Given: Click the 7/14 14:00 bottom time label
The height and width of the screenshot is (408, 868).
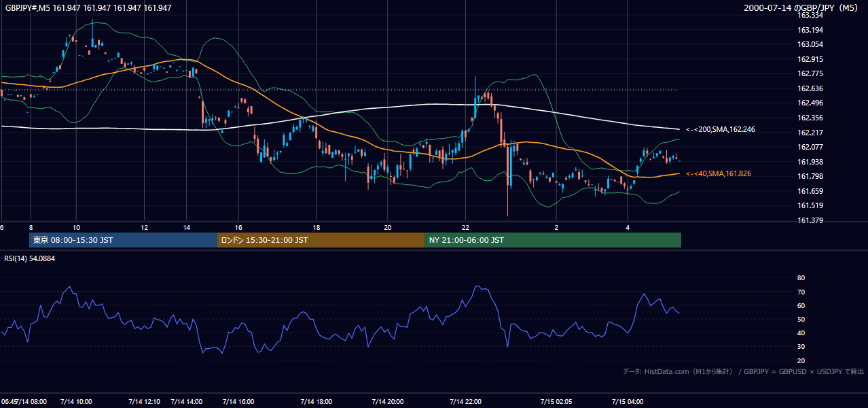Looking at the screenshot, I should [187, 402].
